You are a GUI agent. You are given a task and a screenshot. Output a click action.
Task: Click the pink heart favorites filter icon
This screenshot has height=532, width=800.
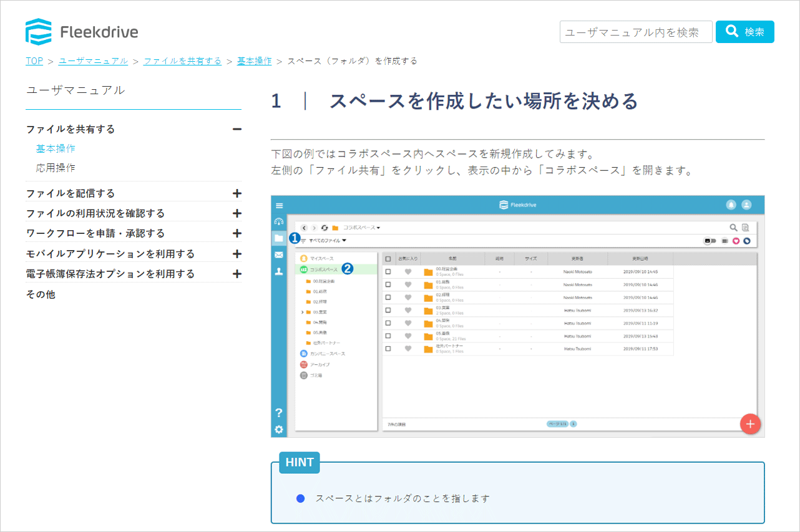(736, 240)
